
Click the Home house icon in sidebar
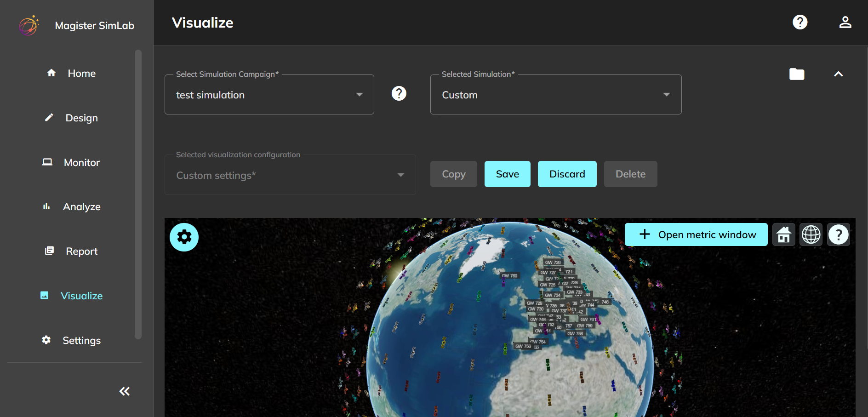pyautogui.click(x=51, y=73)
